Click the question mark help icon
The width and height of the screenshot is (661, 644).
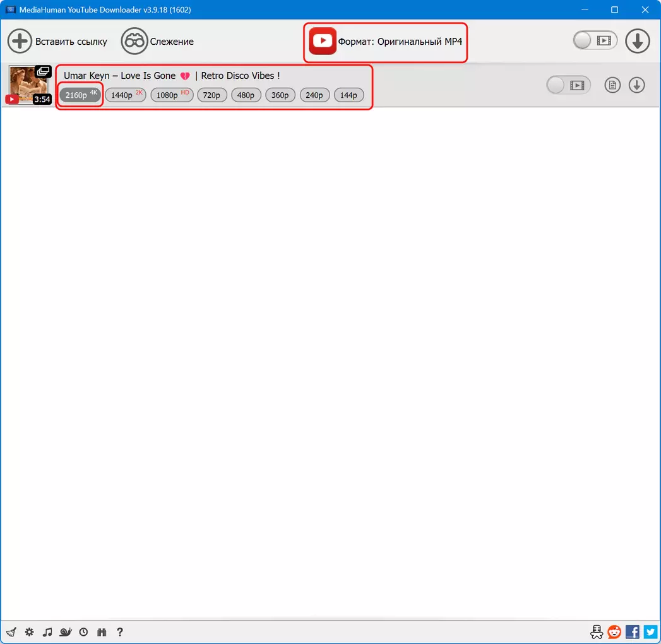pyautogui.click(x=120, y=632)
